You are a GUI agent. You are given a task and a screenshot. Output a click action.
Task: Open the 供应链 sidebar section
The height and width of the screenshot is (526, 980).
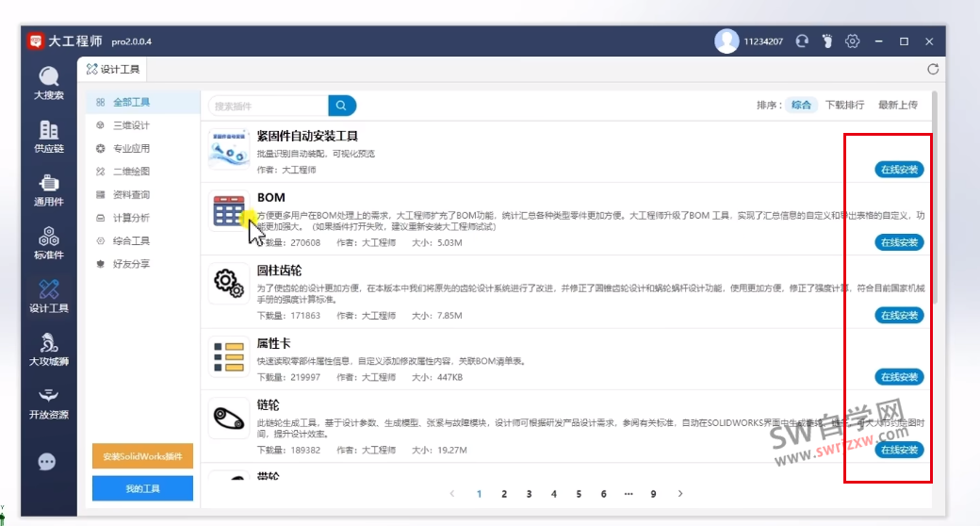48,136
